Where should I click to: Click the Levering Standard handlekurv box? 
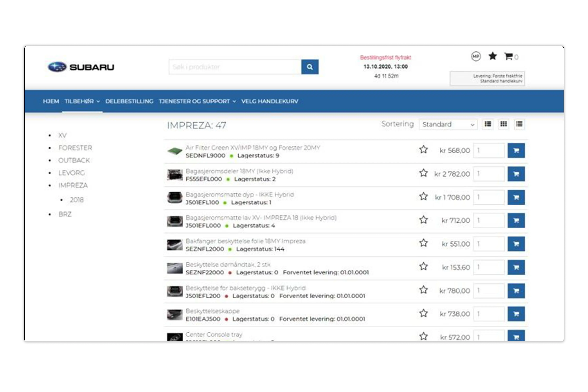[487, 79]
